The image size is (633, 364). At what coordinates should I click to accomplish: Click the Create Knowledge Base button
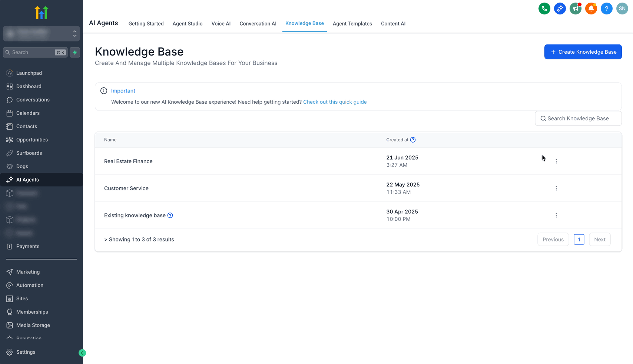[x=583, y=52]
